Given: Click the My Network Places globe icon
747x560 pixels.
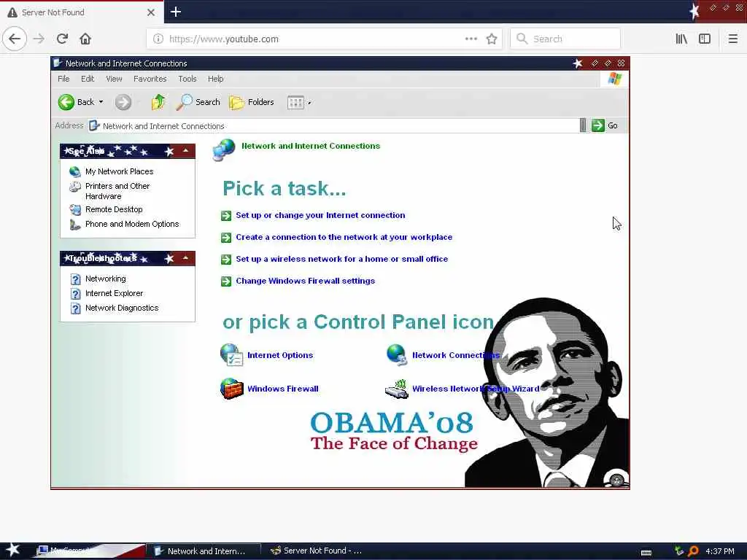Looking at the screenshot, I should pyautogui.click(x=75, y=171).
